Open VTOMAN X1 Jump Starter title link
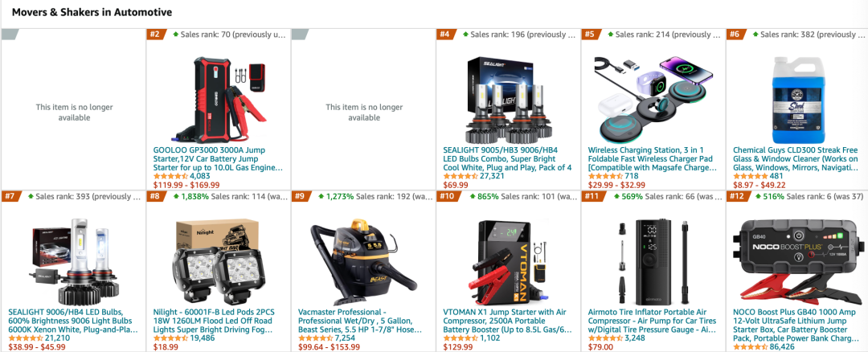 click(x=508, y=321)
